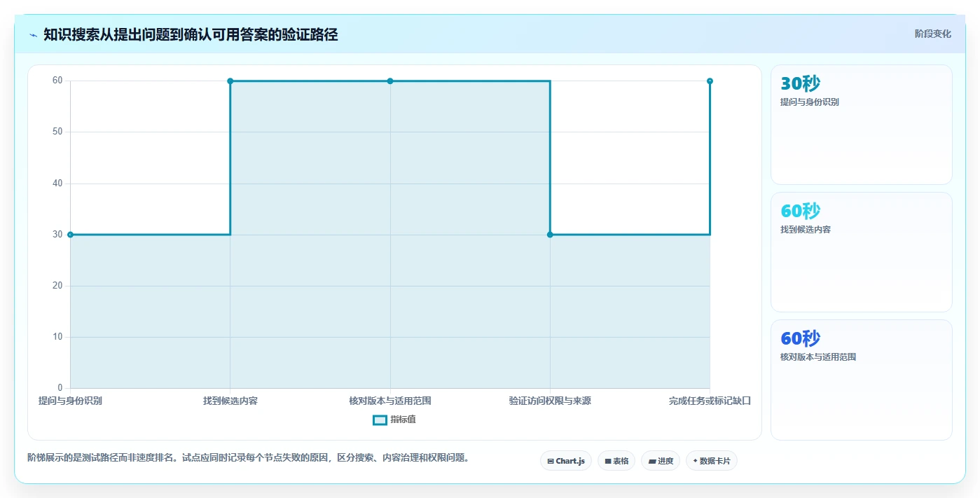Image resolution: width=980 pixels, height=498 pixels.
Task: Click the y-axis value 20
Action: tap(57, 286)
